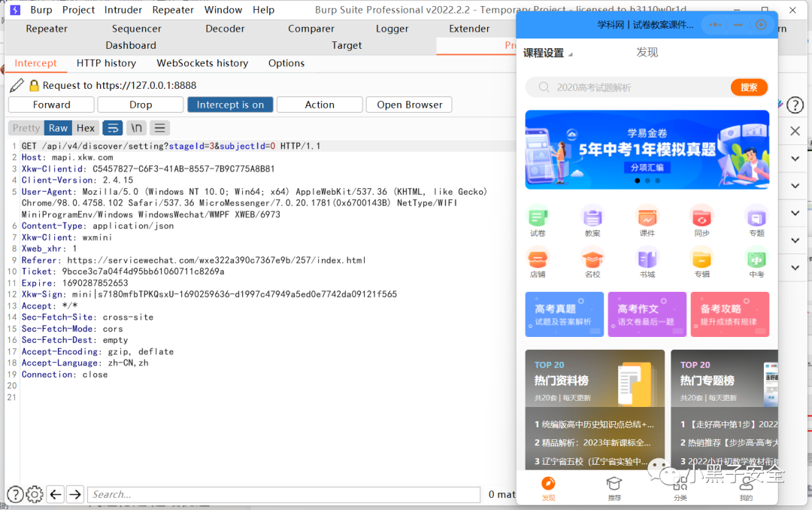
Task: Switch to the Options tab under Proxy
Action: click(286, 63)
